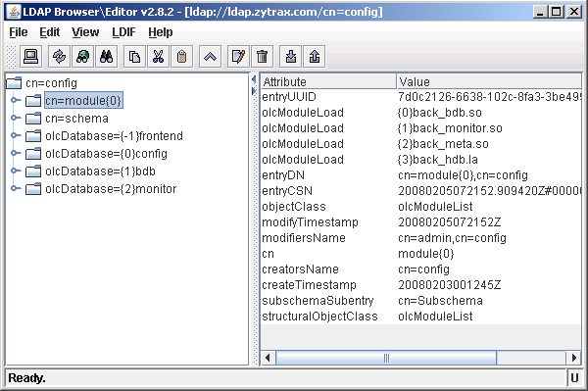Click the Value column header
The image size is (588, 391).
pyautogui.click(x=489, y=81)
